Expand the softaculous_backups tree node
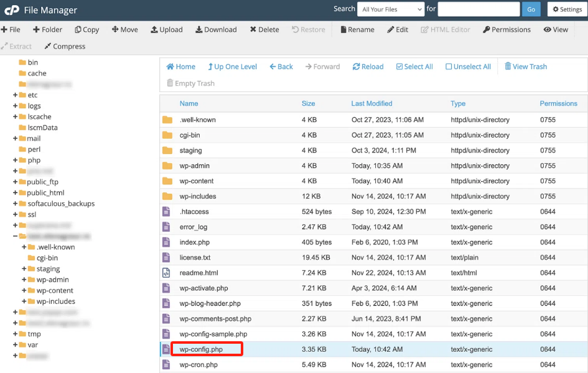Screen dimensions: 588x373 15,204
